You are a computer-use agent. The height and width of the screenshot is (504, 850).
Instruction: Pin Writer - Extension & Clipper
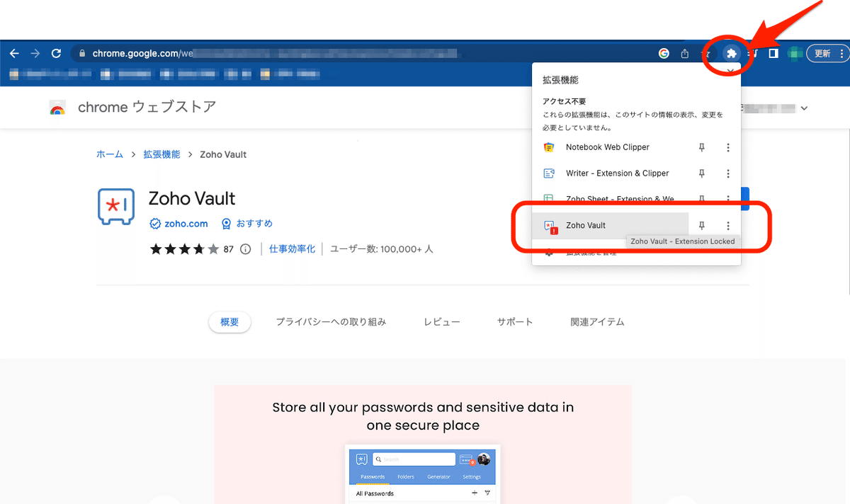(x=702, y=173)
